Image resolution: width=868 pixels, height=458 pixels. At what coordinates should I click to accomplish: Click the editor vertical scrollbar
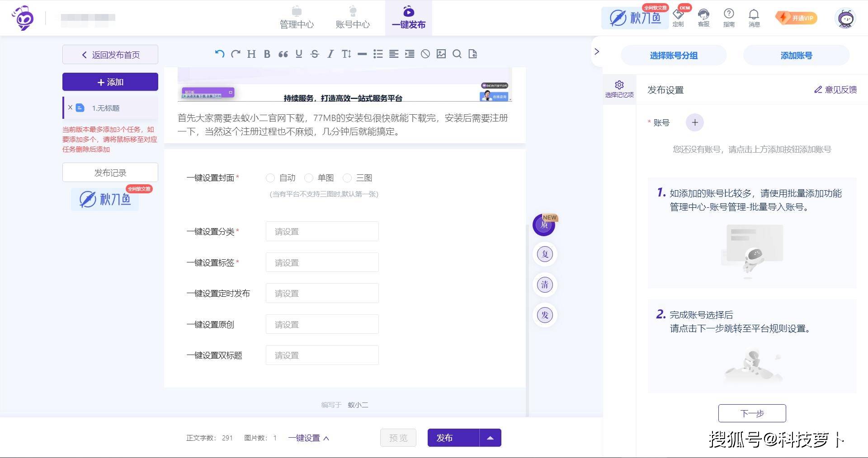[x=527, y=316]
